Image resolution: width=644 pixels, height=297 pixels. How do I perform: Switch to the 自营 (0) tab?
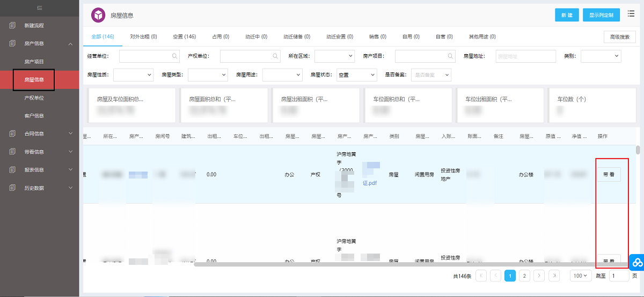tap(444, 36)
